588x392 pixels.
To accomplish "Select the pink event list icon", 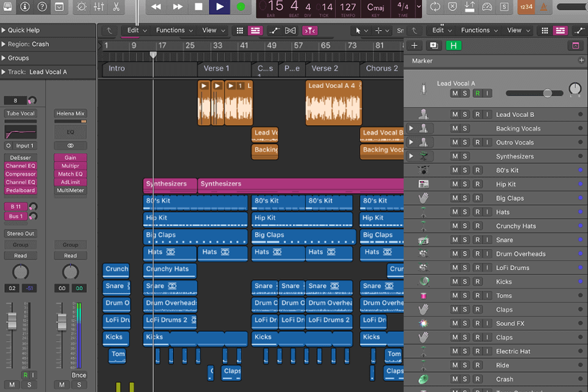I will 255,31.
